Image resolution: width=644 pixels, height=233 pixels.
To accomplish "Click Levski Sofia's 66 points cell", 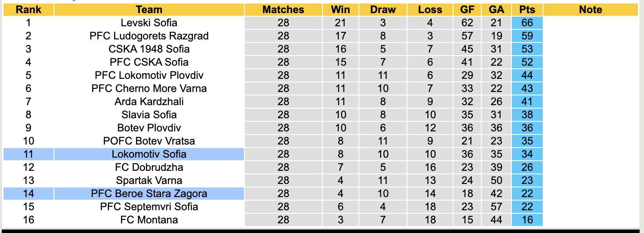I will click(527, 23).
